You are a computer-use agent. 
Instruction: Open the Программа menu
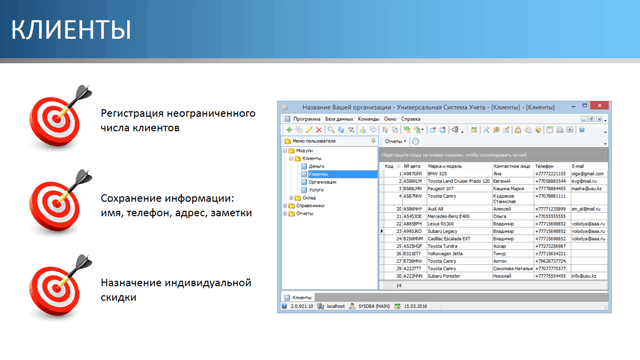306,119
